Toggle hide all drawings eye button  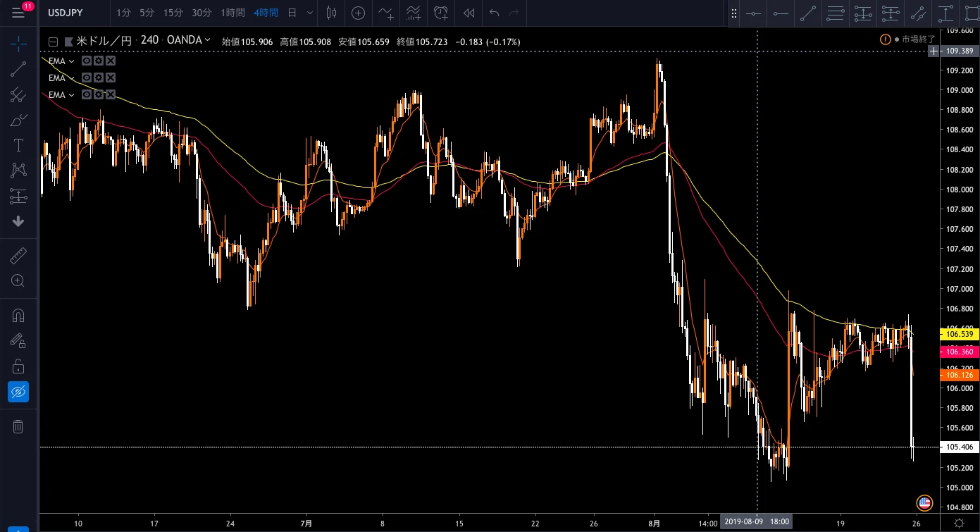tap(18, 391)
